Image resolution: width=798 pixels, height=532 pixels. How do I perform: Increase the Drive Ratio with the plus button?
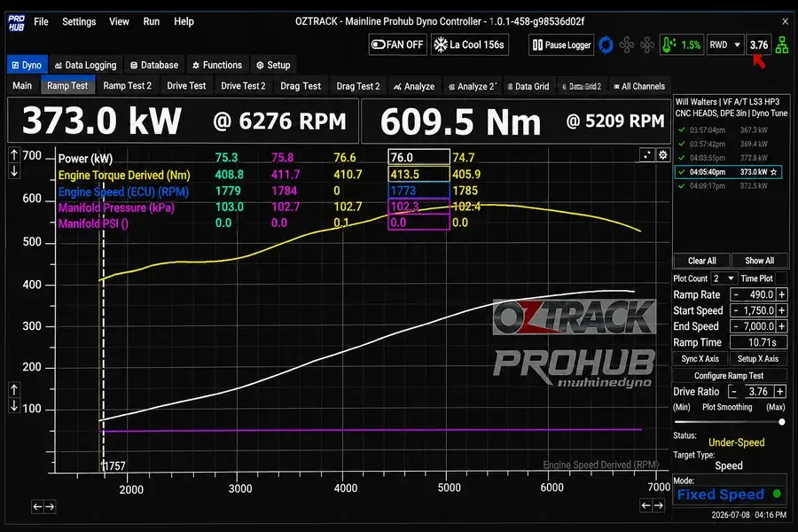pyautogui.click(x=780, y=392)
